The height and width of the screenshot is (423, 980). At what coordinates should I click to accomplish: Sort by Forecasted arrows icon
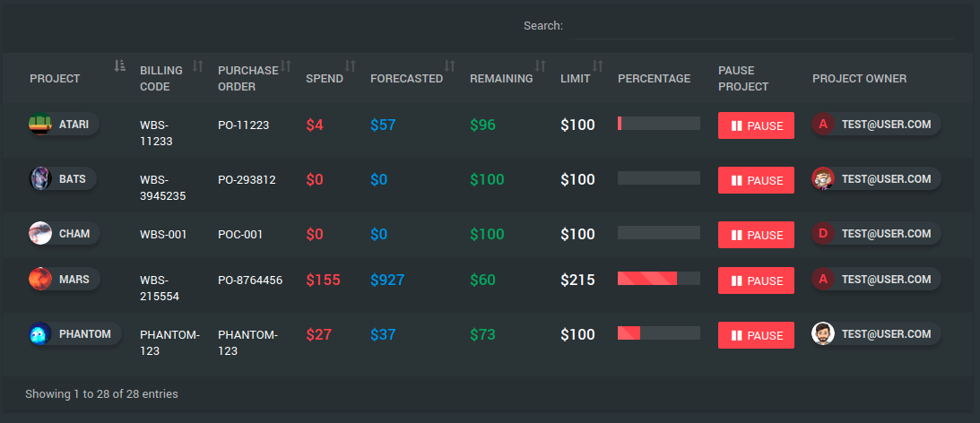(449, 65)
